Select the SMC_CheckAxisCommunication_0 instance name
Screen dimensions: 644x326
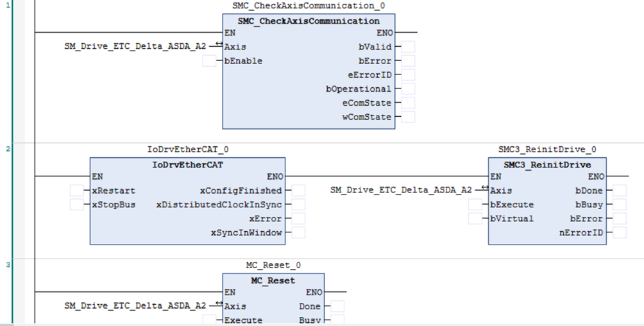[309, 6]
